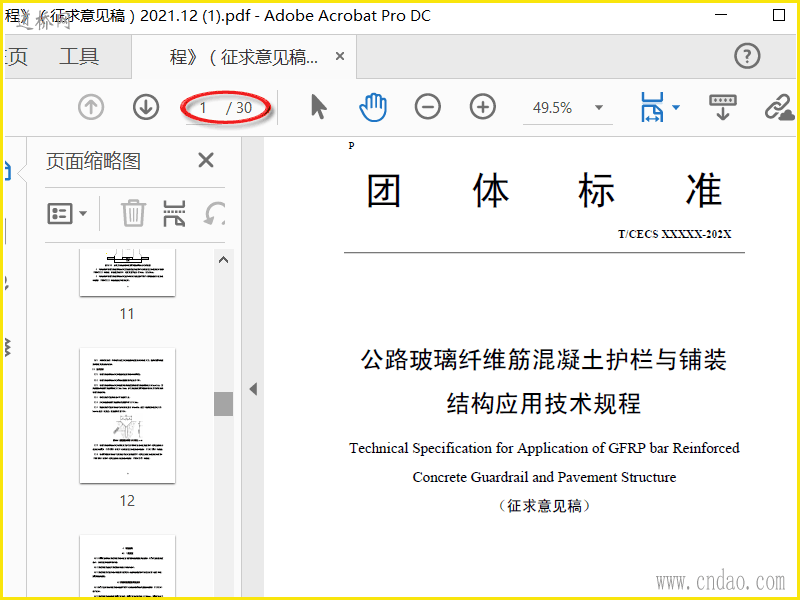Select page 11 thumbnail
The image size is (800, 600).
pos(128,272)
